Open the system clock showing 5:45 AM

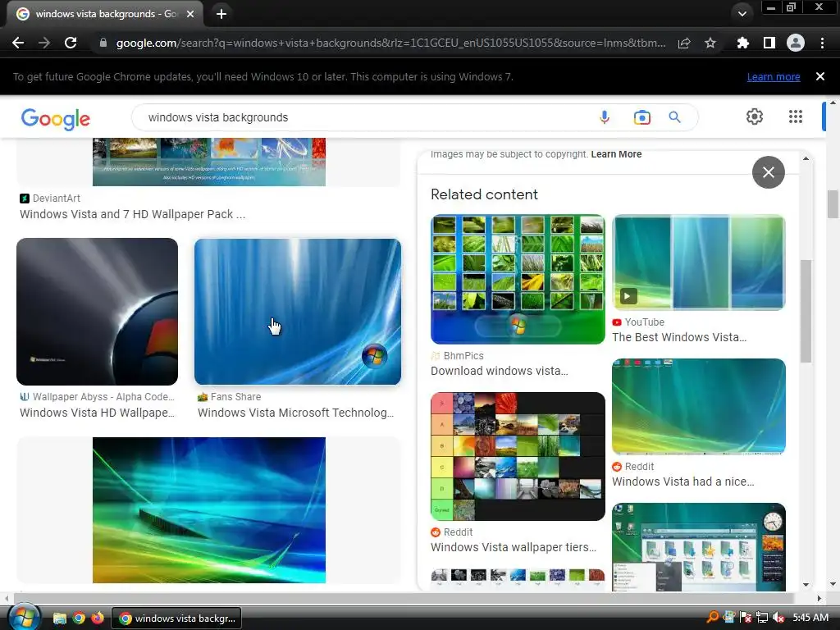click(x=810, y=618)
